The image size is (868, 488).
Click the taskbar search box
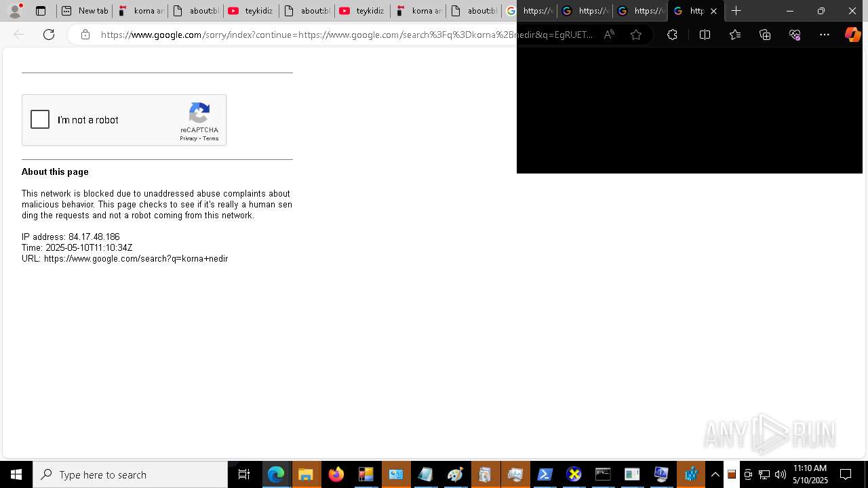130,474
